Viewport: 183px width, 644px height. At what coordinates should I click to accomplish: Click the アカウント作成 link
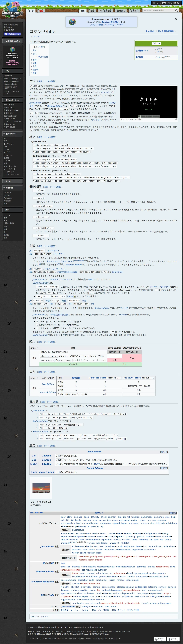click(x=166, y=3)
